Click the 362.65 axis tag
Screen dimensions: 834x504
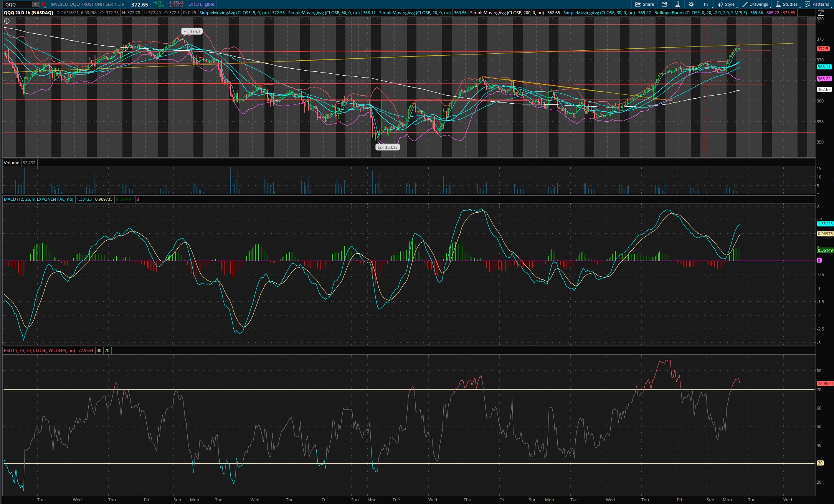point(824,89)
